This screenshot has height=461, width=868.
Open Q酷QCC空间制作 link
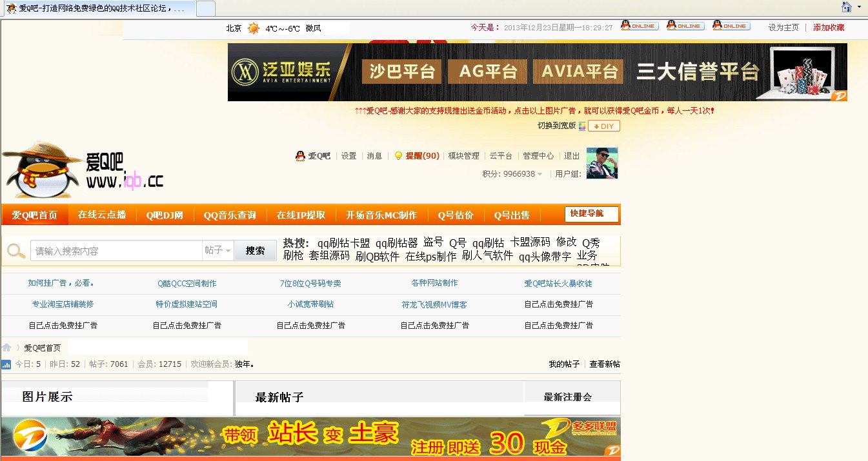pos(187,283)
